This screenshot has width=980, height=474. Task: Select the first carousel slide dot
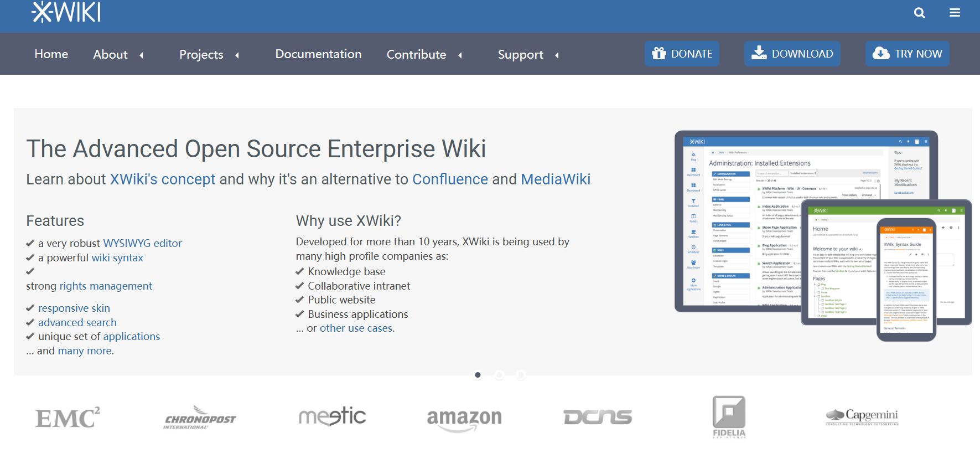(478, 375)
